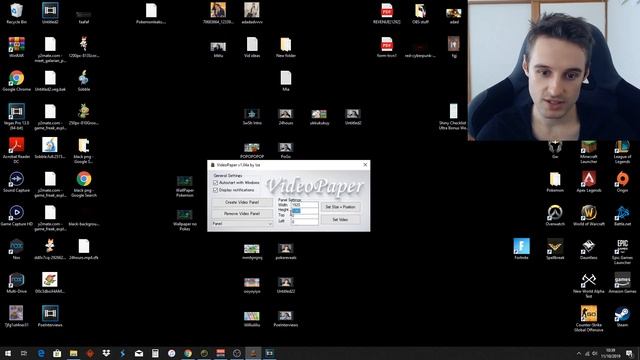Image resolution: width=640 pixels, height=360 pixels.
Task: Open the Windows Start menu
Action: point(7,353)
